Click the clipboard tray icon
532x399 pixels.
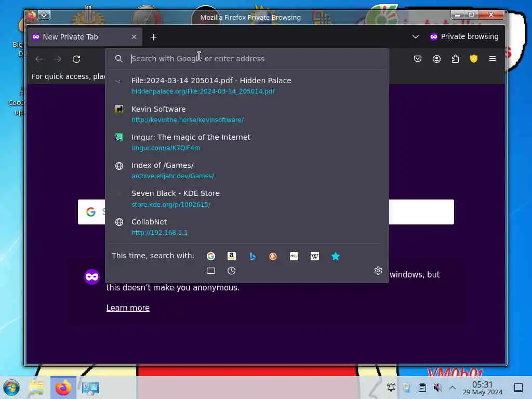(x=422, y=388)
